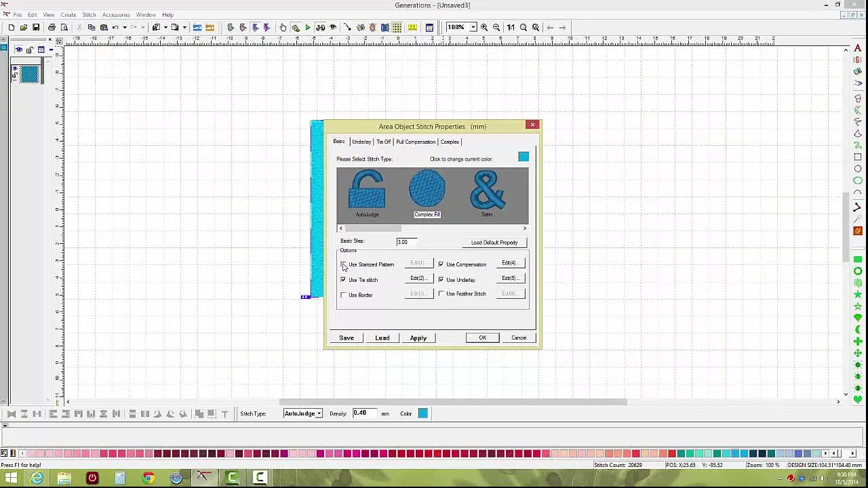Click the green play stitch simulation icon
Image resolution: width=868 pixels, height=488 pixels.
pyautogui.click(x=308, y=27)
